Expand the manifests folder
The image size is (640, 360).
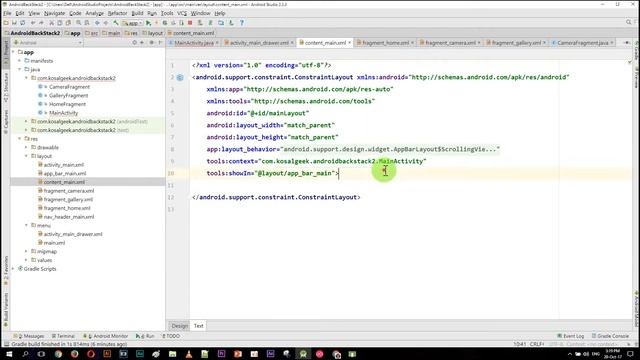click(20, 60)
